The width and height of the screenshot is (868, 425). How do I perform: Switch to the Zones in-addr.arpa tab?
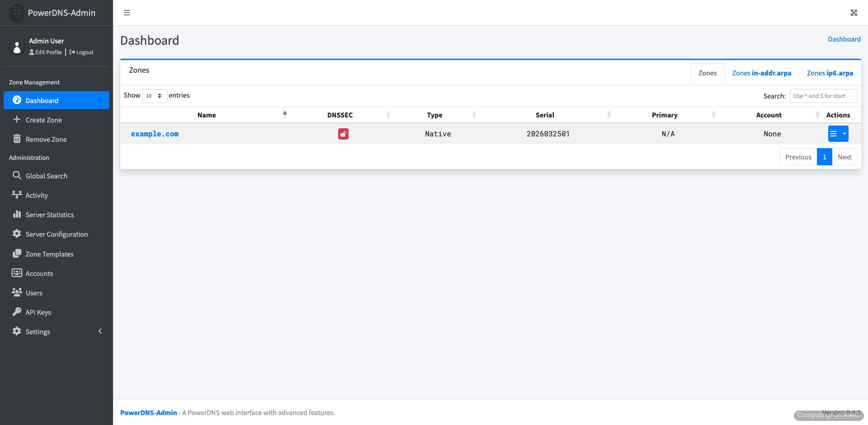pos(762,73)
